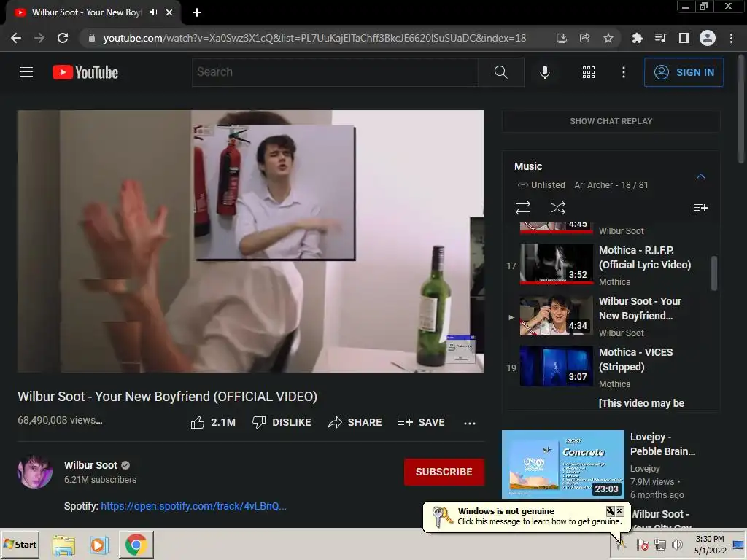Click SAVE under the video
The height and width of the screenshot is (560, 747).
click(x=421, y=422)
